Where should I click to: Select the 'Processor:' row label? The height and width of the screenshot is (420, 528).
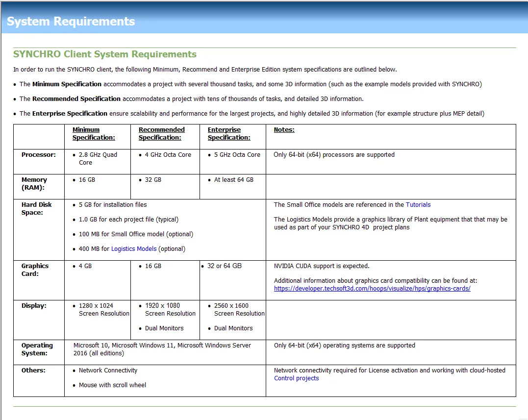click(39, 155)
